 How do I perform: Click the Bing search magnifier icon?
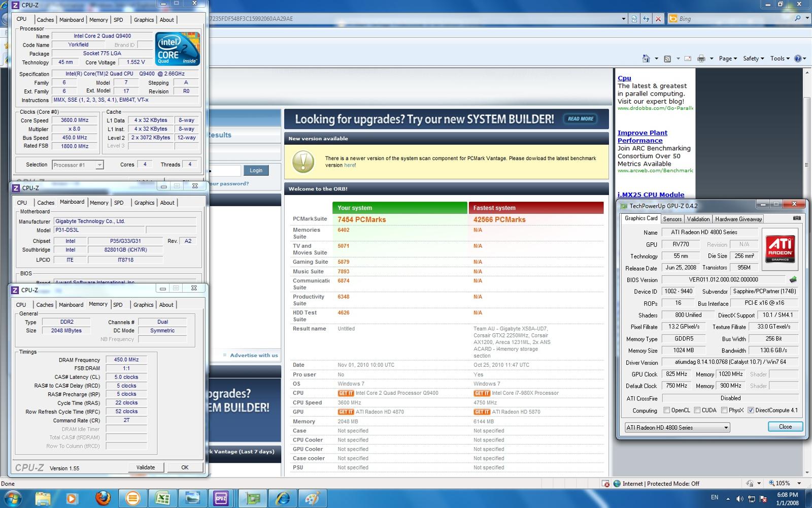pos(798,18)
